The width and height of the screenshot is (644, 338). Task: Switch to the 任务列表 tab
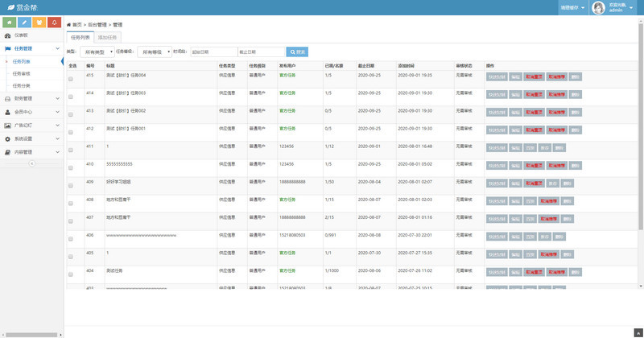80,37
